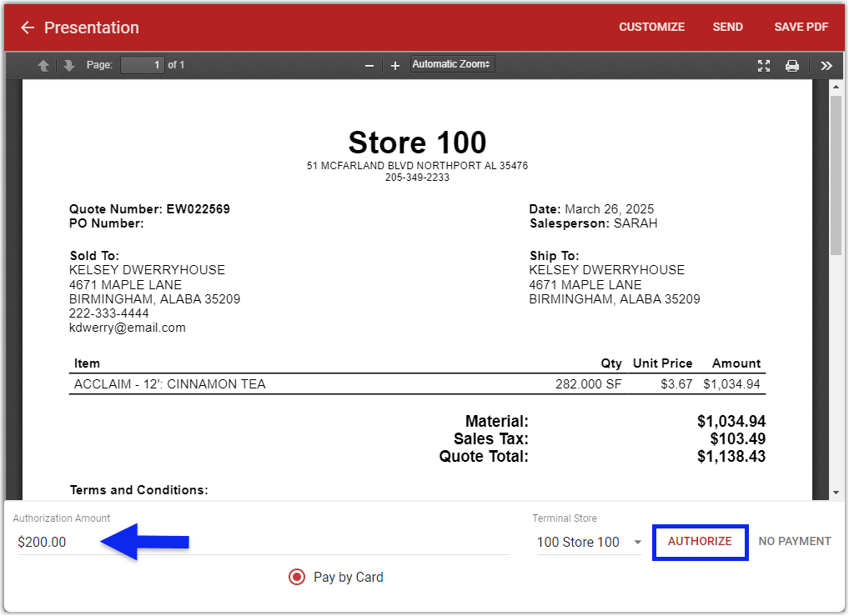The height and width of the screenshot is (616, 849).
Task: Go to previous page arrow
Action: (43, 66)
